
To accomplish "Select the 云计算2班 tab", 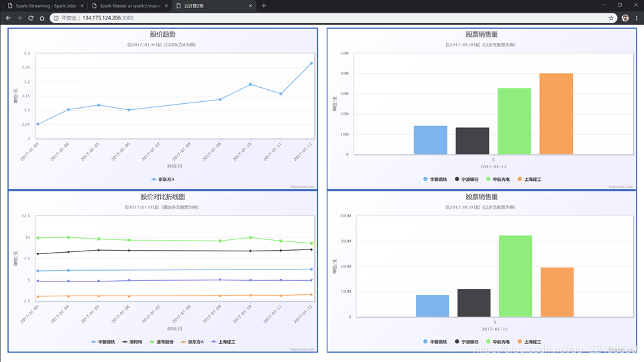I will tap(214, 6).
